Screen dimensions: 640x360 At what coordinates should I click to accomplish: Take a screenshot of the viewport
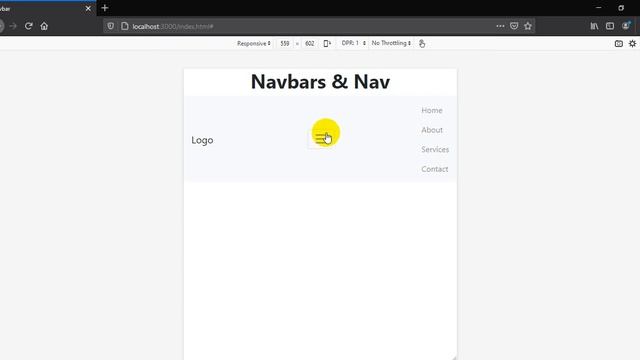(619, 43)
